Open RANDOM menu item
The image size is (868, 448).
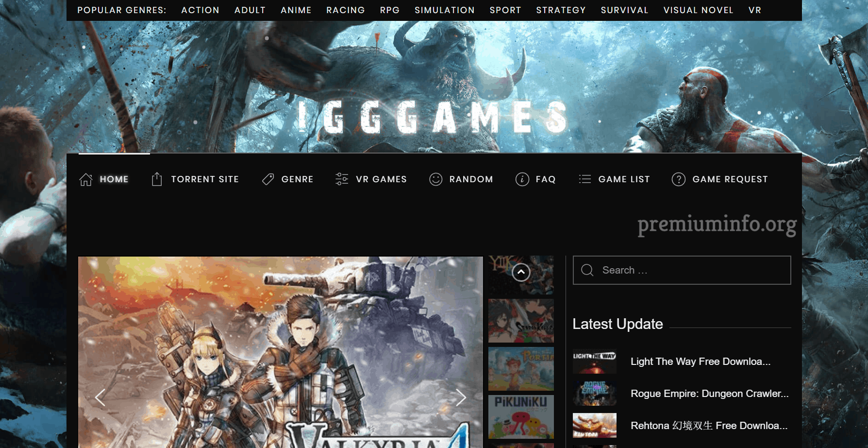point(471,179)
